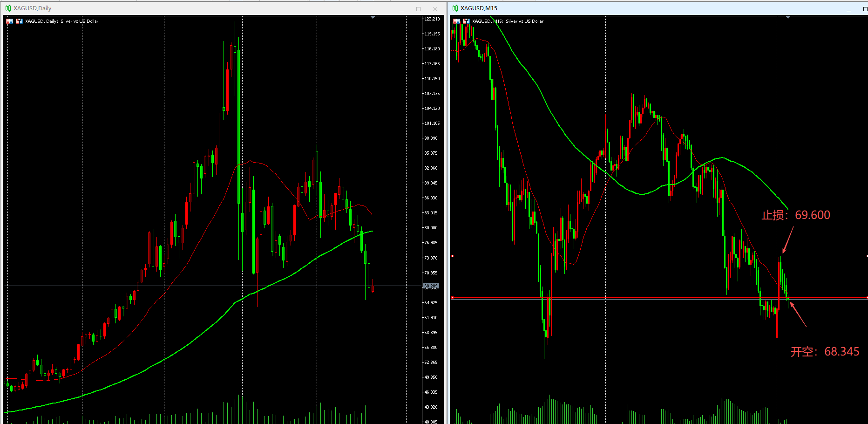
Task: Minimize the XAGUSD M15 chart window
Action: click(x=848, y=9)
